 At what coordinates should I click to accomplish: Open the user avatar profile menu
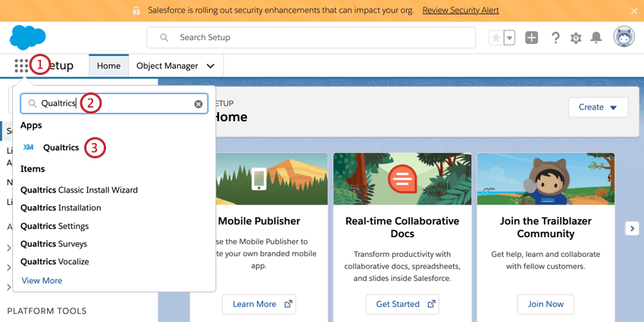pyautogui.click(x=624, y=37)
